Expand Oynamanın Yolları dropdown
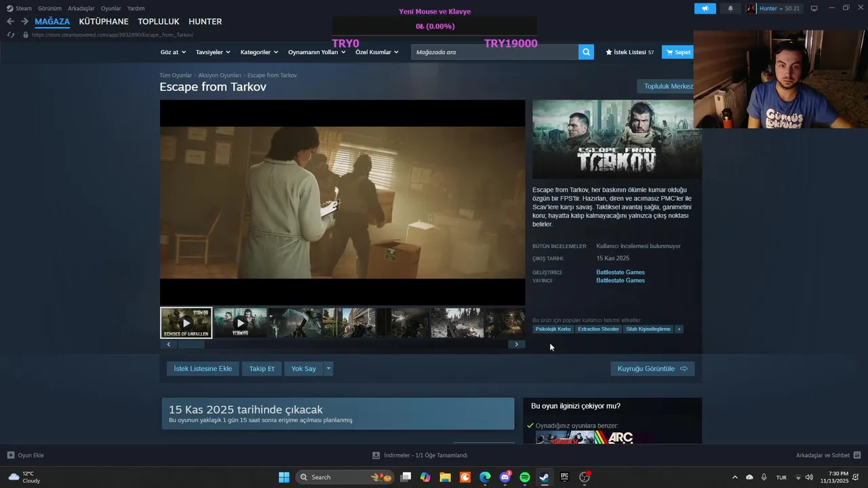 click(x=317, y=52)
